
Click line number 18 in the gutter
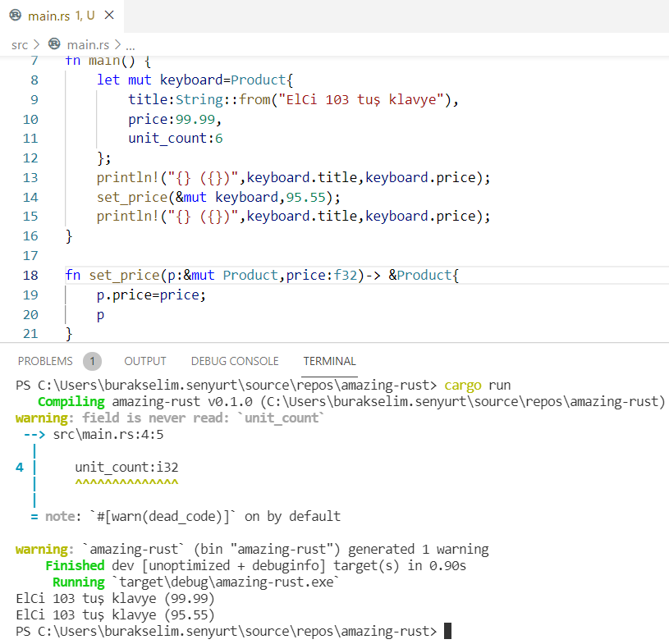pos(30,276)
